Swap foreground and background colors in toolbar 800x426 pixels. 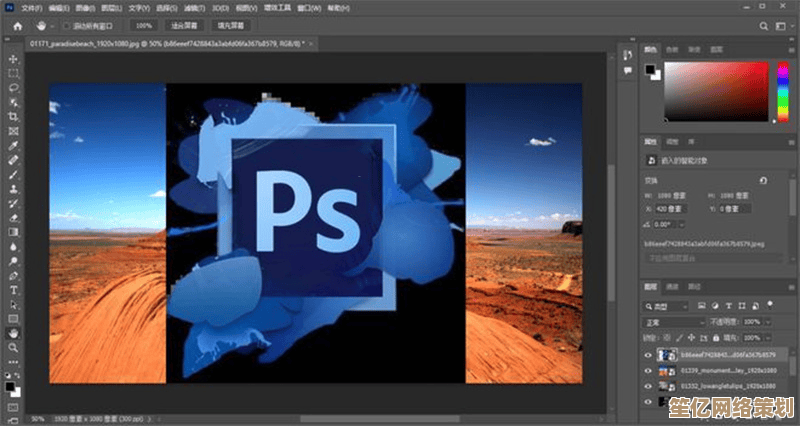tap(17, 375)
